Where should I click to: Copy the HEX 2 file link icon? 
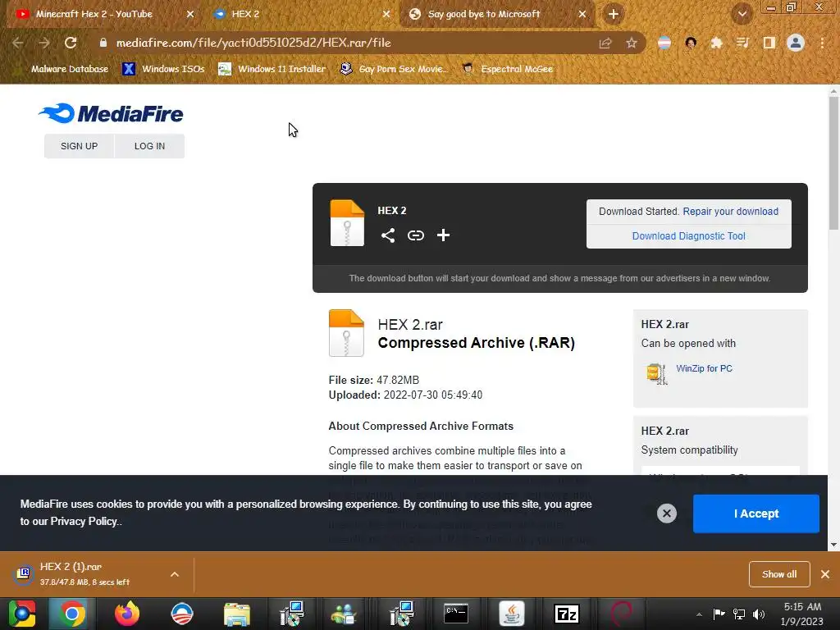(416, 235)
